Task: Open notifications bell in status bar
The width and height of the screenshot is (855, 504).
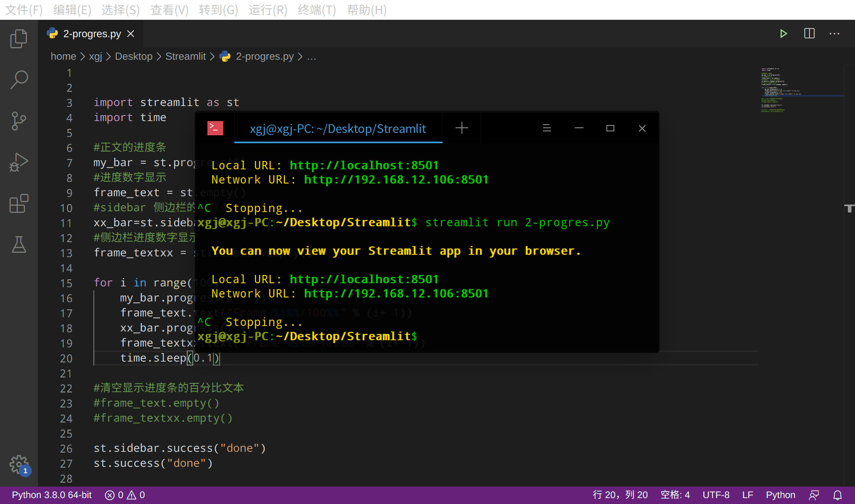Action: tap(838, 495)
